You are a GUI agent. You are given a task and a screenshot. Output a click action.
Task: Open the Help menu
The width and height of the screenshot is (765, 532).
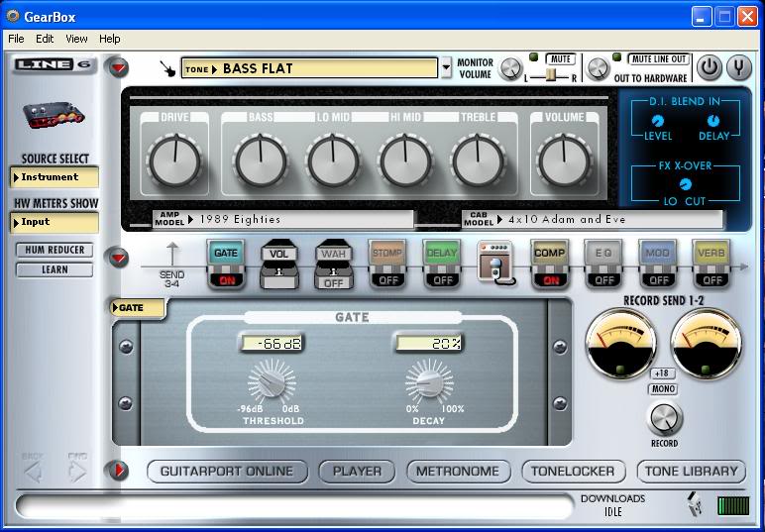[110, 39]
